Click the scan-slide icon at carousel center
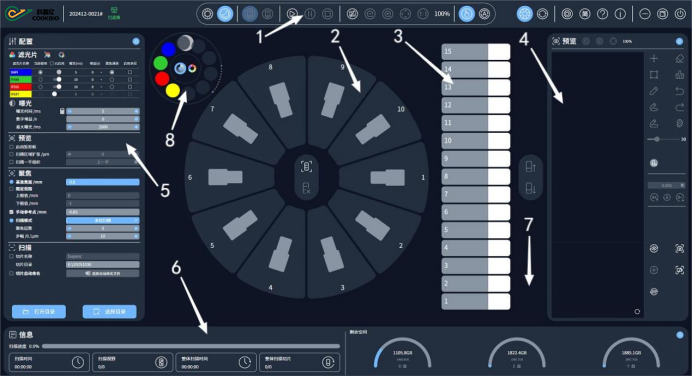Screen dimensions: 693x377 (306, 167)
